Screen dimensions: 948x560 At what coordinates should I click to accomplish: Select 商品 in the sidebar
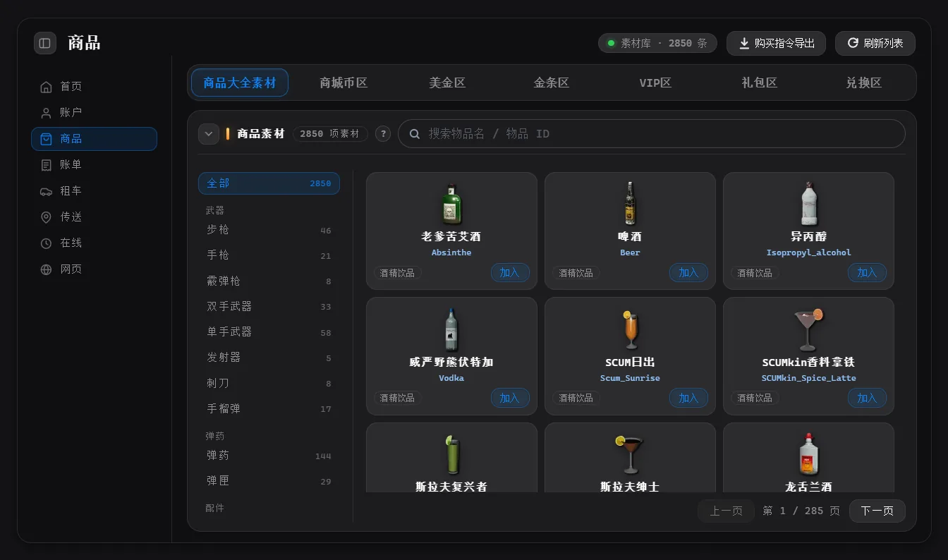94,139
